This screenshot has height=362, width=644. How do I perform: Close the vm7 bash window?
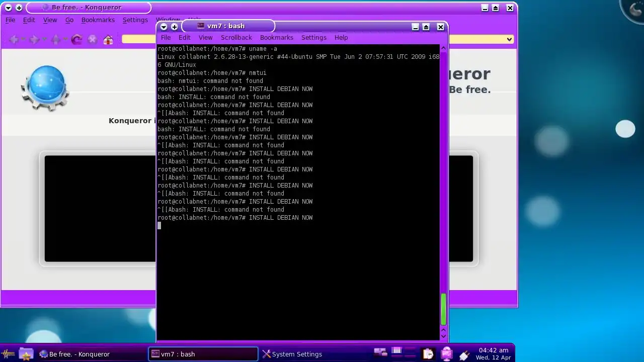441,27
